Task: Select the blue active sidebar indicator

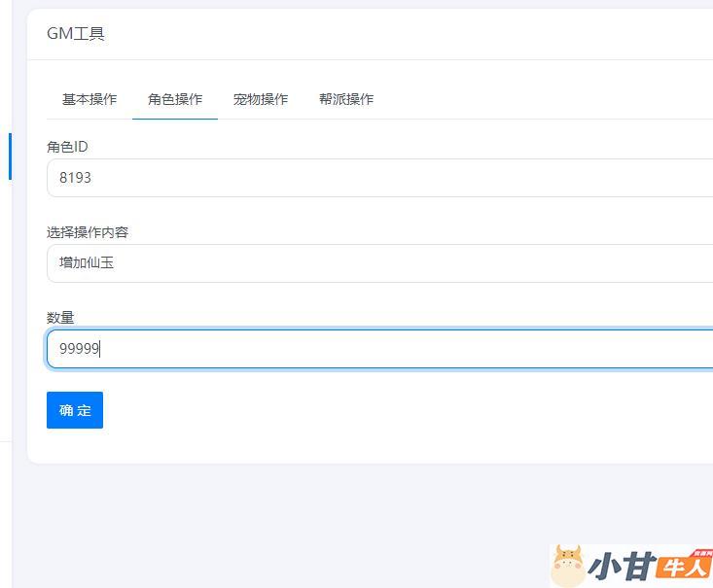Action: pos(10,156)
